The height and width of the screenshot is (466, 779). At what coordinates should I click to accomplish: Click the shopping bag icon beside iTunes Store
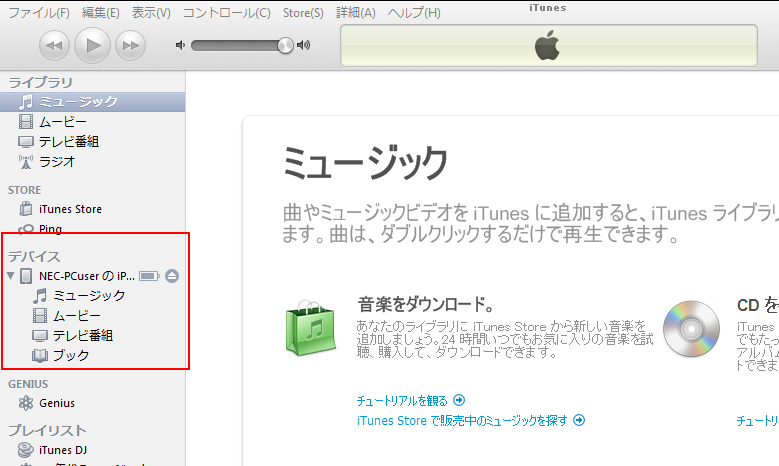click(26, 209)
